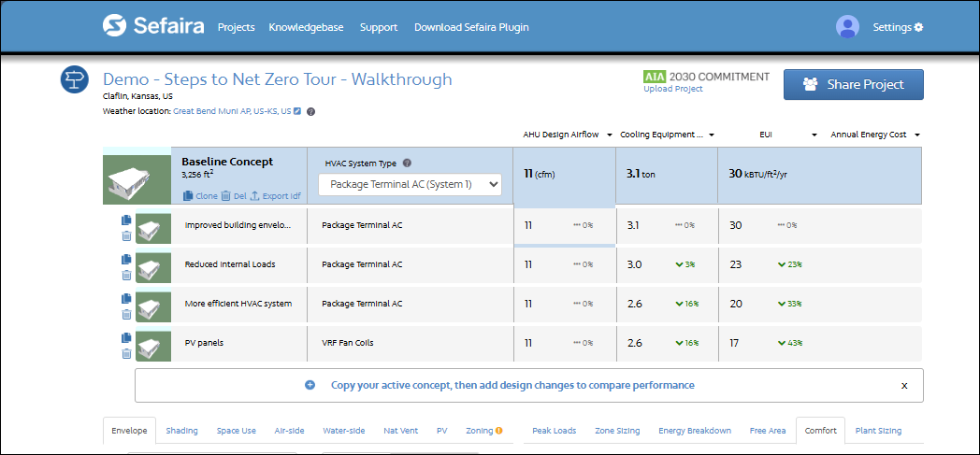The width and height of the screenshot is (980, 455).
Task: Click the project signpost icon
Action: click(73, 80)
